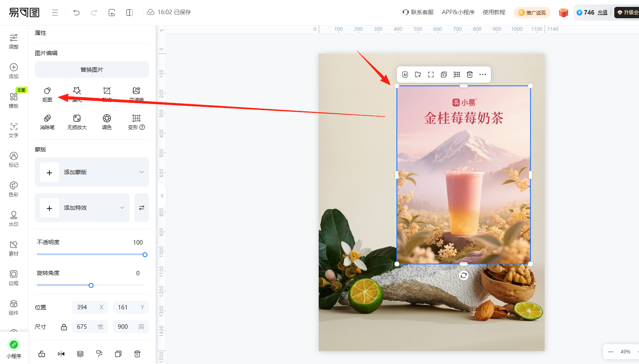The width and height of the screenshot is (639, 364).
Task: Click the 替换图片 button
Action: (x=92, y=70)
